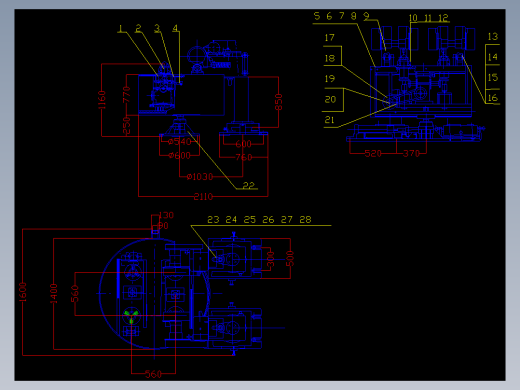Click the 850 vertical dimension label
Viewport: 520px width, 390px height.
coord(279,102)
